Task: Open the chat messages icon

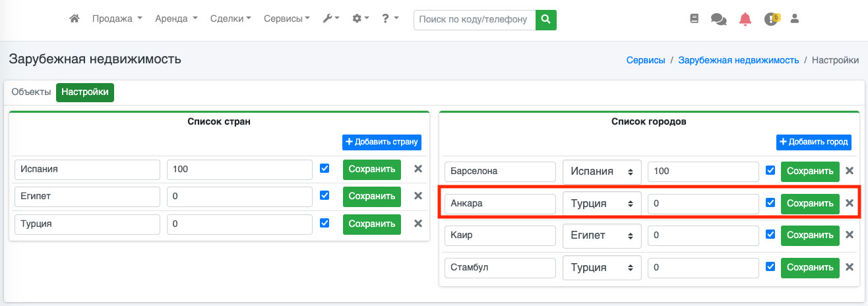Action: coord(718,19)
